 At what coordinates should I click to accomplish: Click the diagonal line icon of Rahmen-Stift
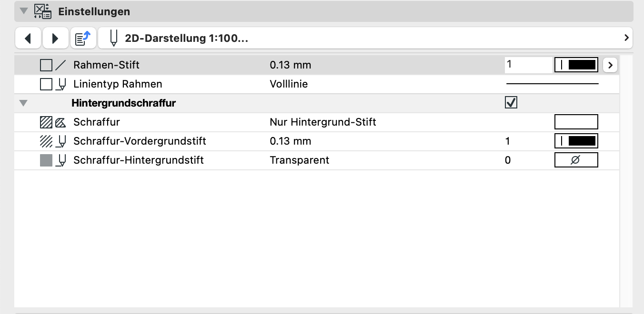point(60,65)
